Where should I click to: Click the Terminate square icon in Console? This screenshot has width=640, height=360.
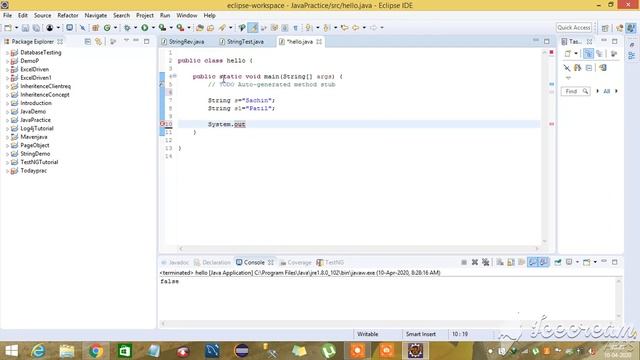tap(464, 262)
